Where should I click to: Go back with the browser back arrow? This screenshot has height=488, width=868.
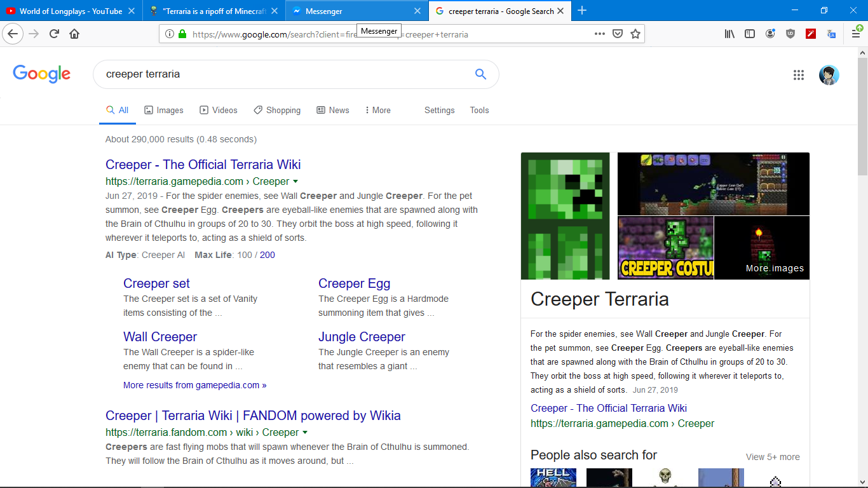click(x=13, y=34)
